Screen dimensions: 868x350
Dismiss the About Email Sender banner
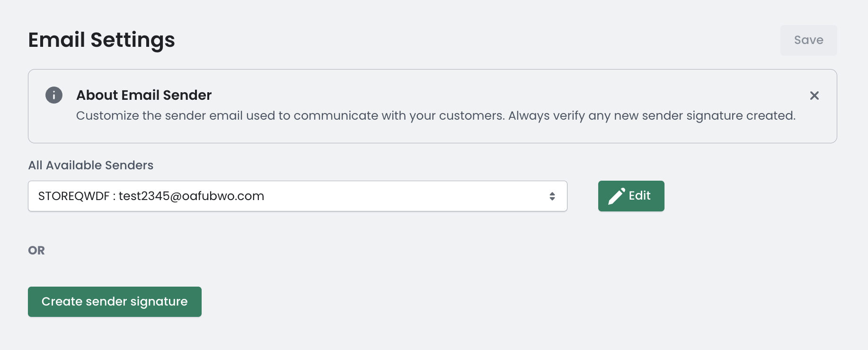(x=814, y=96)
